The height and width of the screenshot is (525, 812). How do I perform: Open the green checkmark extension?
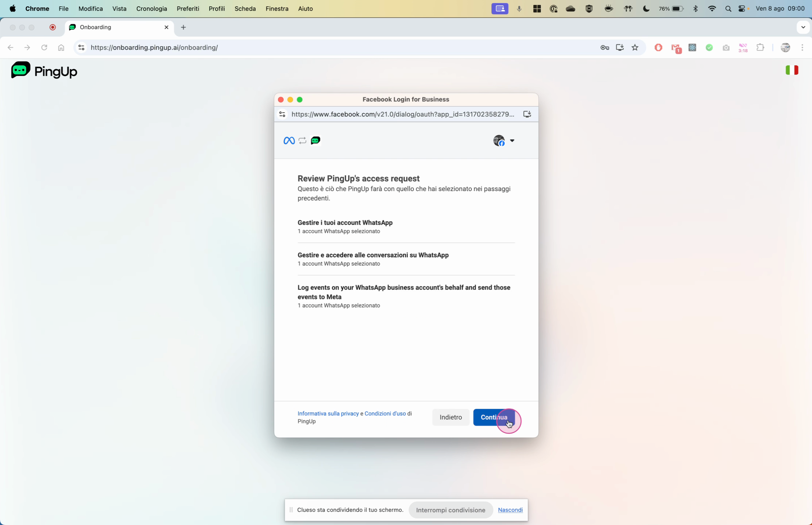pos(709,48)
